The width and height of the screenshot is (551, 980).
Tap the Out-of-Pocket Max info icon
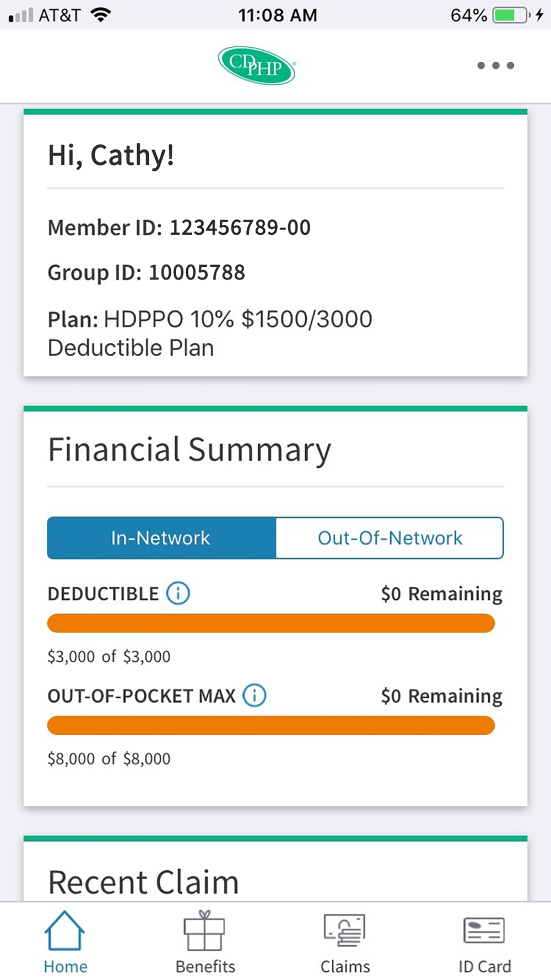coord(255,696)
